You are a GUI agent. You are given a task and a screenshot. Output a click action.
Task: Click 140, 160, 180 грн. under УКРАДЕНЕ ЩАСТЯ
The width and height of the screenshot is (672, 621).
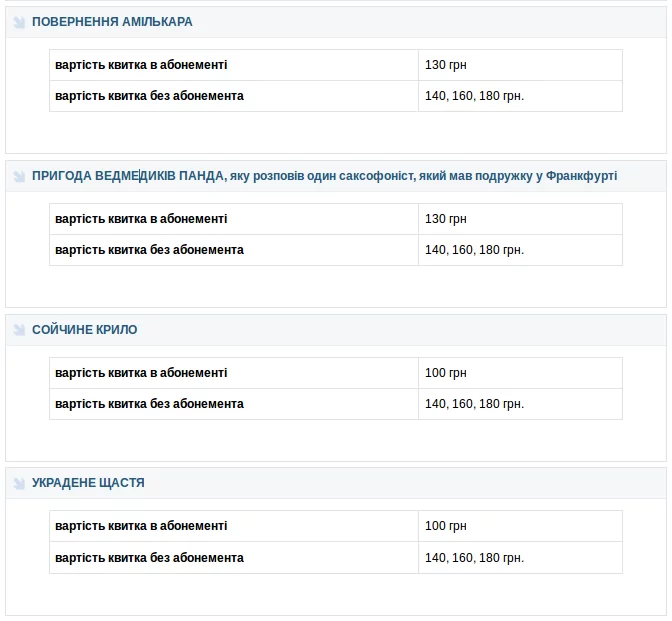coord(474,558)
